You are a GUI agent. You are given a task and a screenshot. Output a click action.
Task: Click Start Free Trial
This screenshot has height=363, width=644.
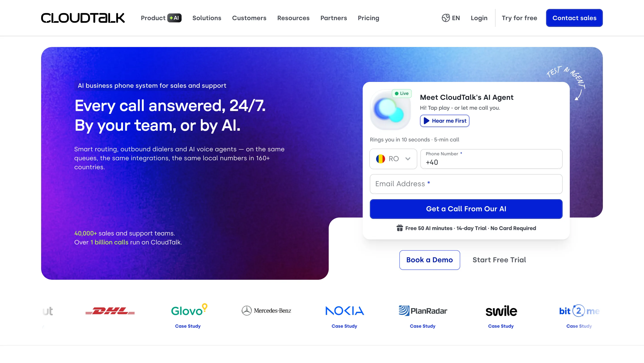tap(499, 260)
